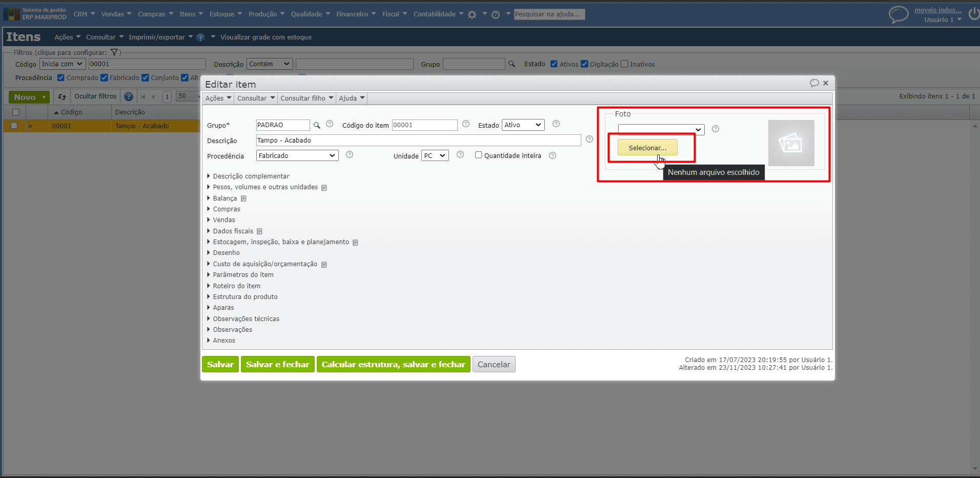Click the help icon next to the Grupo search

330,124
